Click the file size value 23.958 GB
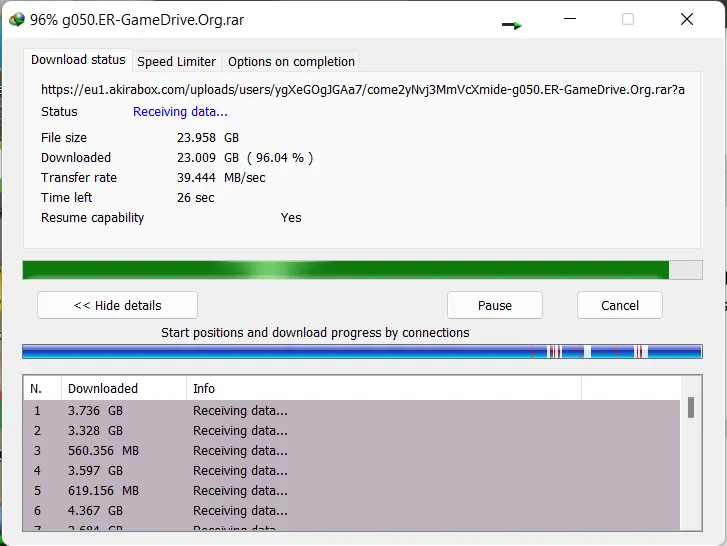Image resolution: width=727 pixels, height=546 pixels. click(x=208, y=138)
